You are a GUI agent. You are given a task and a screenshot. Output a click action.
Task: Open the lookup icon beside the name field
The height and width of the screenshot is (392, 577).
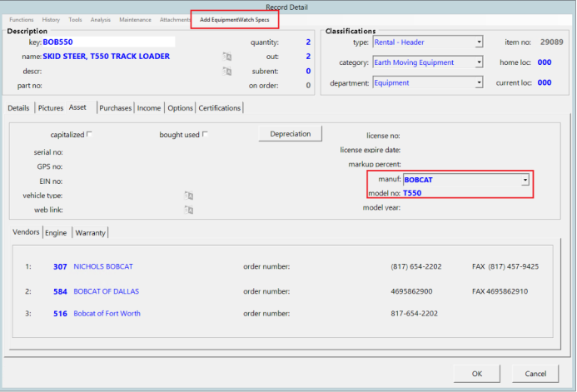[x=227, y=57]
